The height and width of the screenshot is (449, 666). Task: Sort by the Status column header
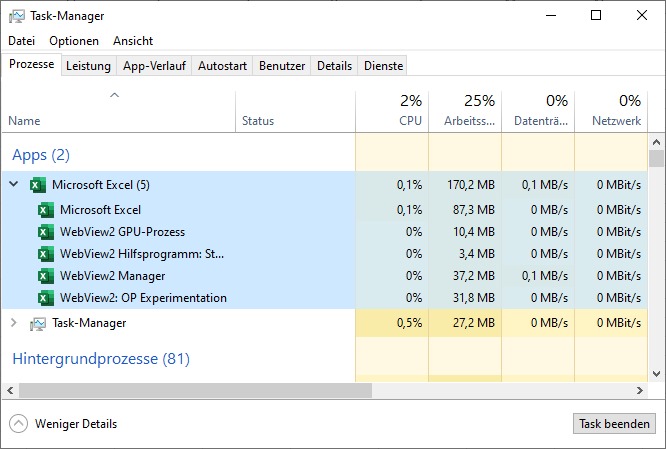tap(296, 111)
